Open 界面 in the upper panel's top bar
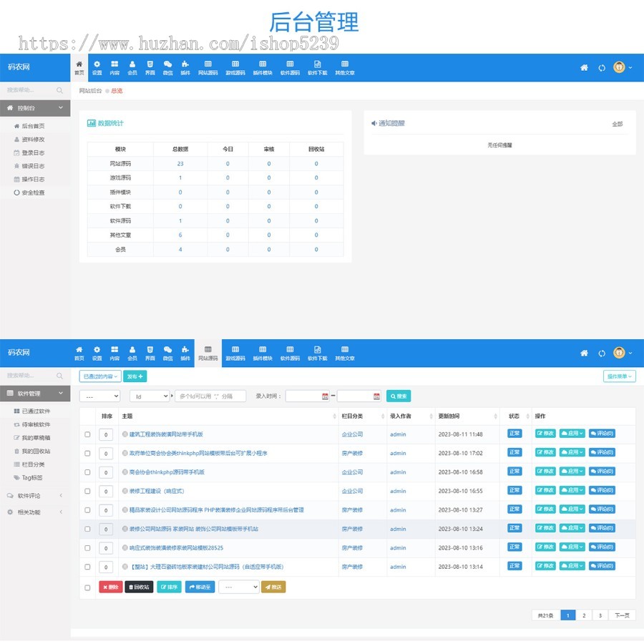Screen dimensions: 644x644 coord(150,68)
